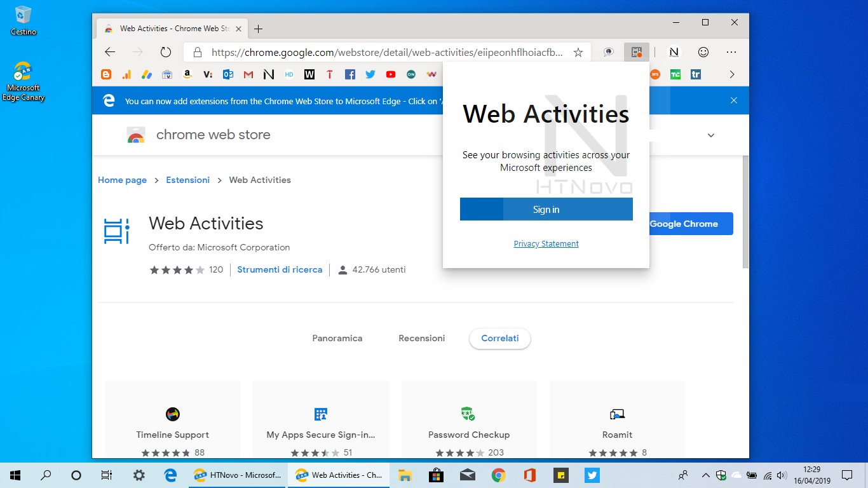Expand the overflow chevron on favorites bar
The height and width of the screenshot is (488, 868).
coord(731,74)
